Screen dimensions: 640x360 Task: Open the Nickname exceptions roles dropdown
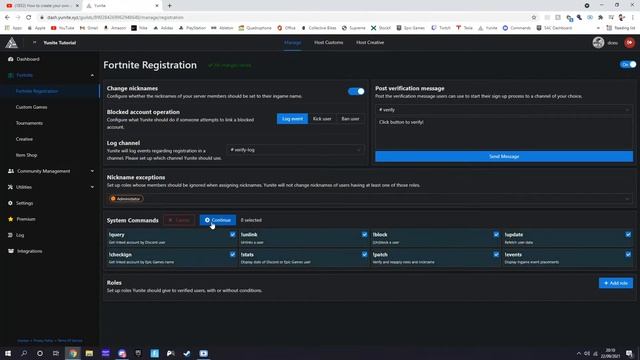369,199
